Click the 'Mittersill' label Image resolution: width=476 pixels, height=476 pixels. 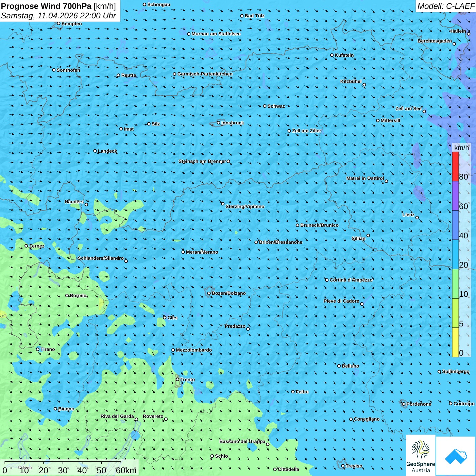coord(391,120)
